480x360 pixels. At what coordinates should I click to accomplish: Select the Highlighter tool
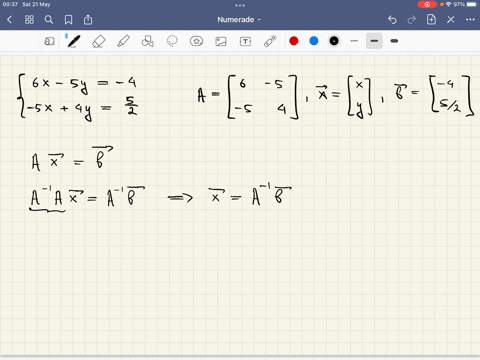point(123,41)
